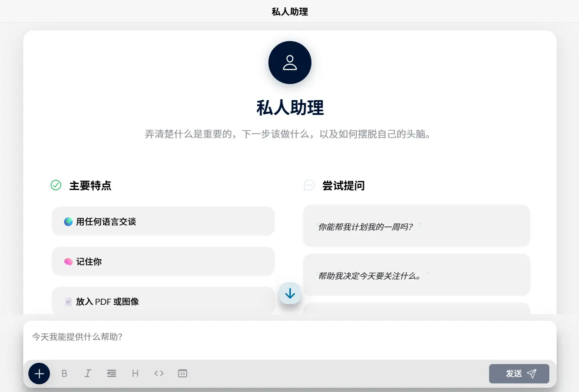The image size is (579, 392).
Task: Insert inline code with the angle brackets icon
Action: (159, 374)
